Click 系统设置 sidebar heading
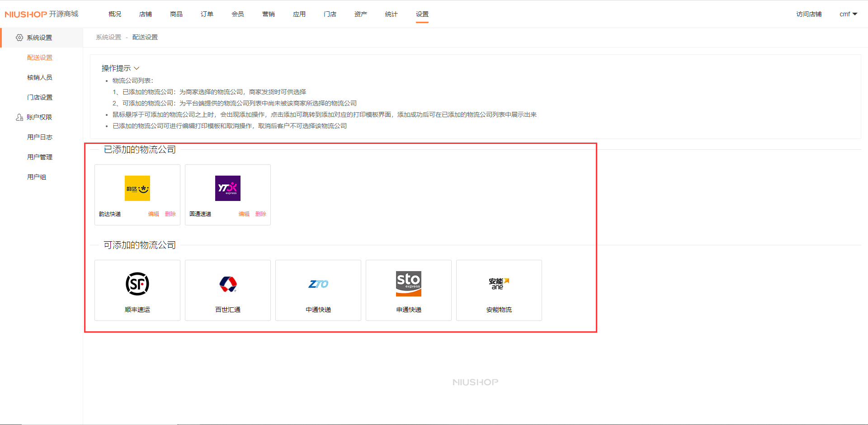This screenshot has height=425, width=868. coord(39,38)
